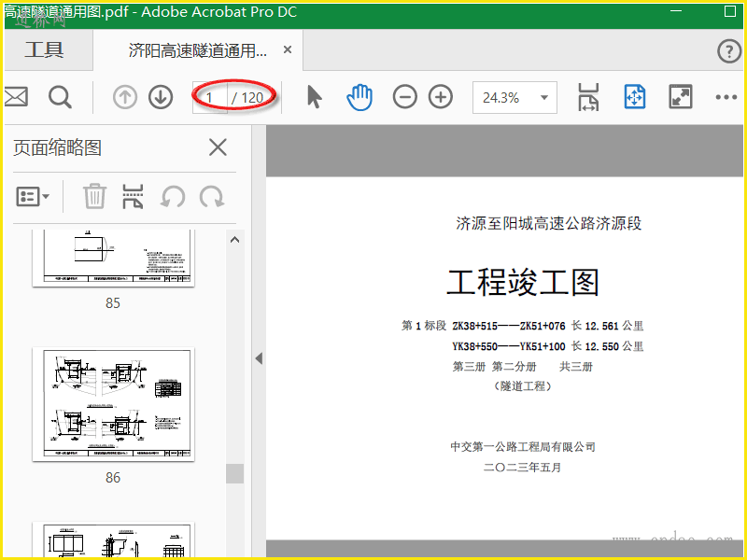Image resolution: width=747 pixels, height=560 pixels.
Task: Click the email envelope icon
Action: coord(16,97)
